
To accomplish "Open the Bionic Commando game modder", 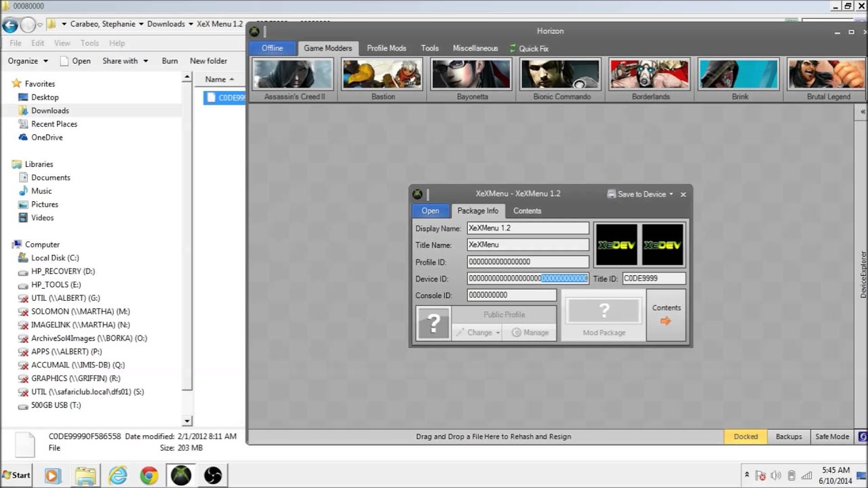I will [x=561, y=79].
